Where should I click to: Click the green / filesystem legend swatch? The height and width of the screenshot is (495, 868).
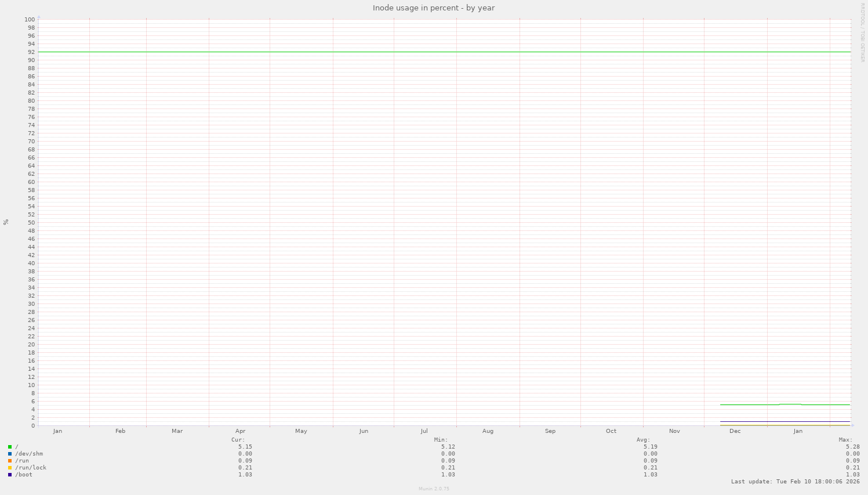(x=10, y=446)
